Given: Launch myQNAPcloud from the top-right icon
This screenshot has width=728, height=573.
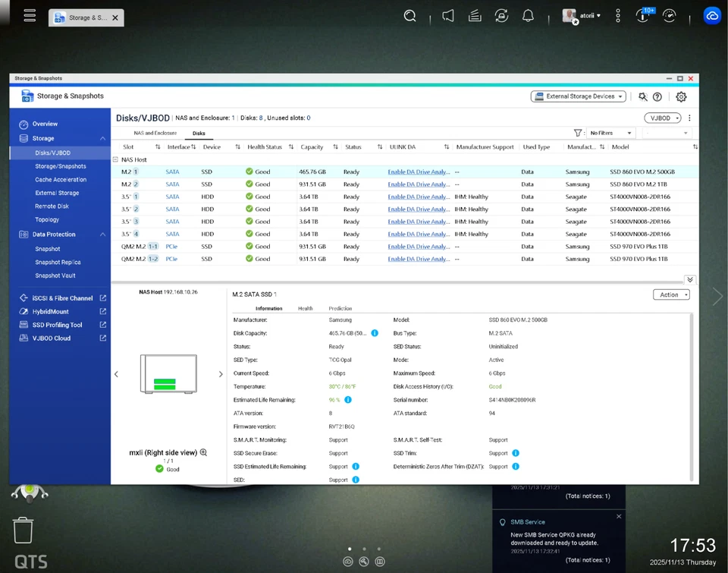Looking at the screenshot, I should click(711, 15).
